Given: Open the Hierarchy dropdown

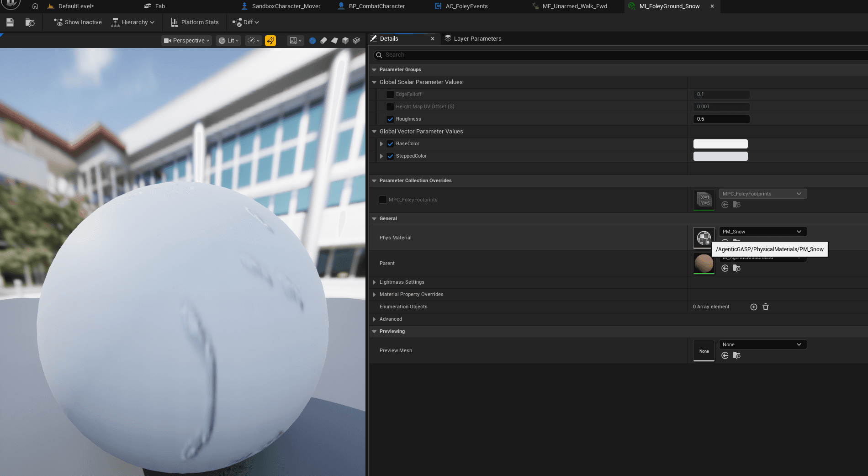Looking at the screenshot, I should (x=133, y=22).
